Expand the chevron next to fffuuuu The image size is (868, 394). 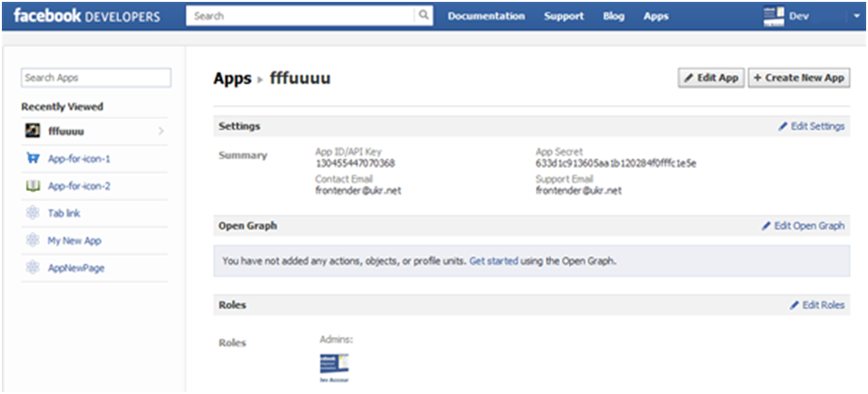[x=161, y=131]
